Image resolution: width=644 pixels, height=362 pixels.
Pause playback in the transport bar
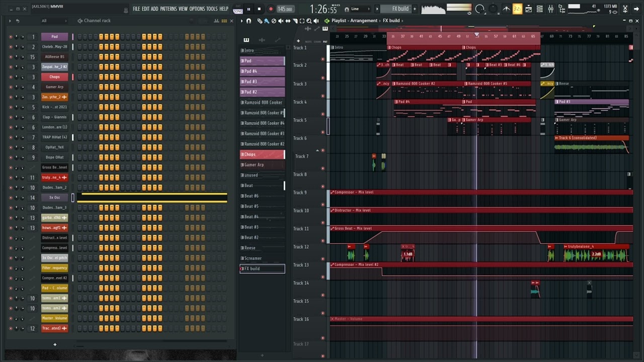pyautogui.click(x=249, y=9)
